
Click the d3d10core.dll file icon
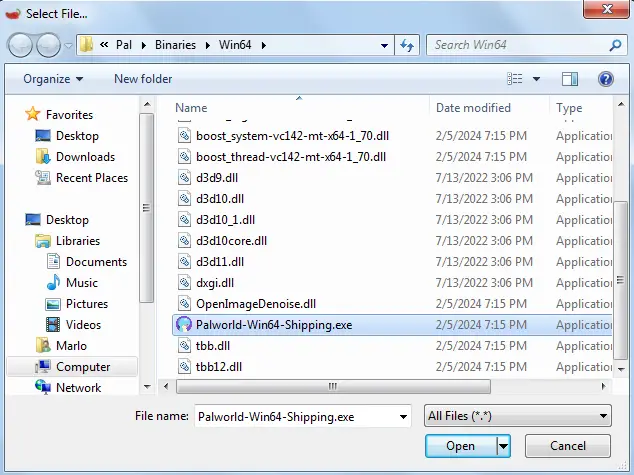tap(184, 241)
